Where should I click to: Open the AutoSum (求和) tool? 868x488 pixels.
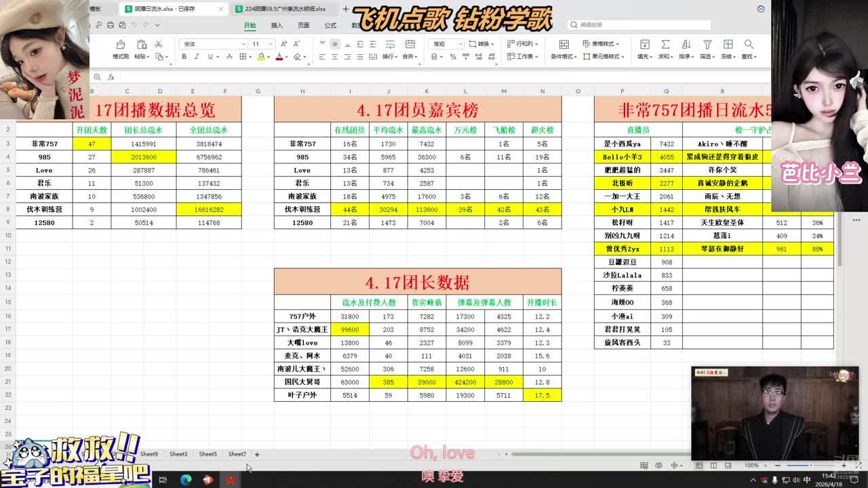665,45
